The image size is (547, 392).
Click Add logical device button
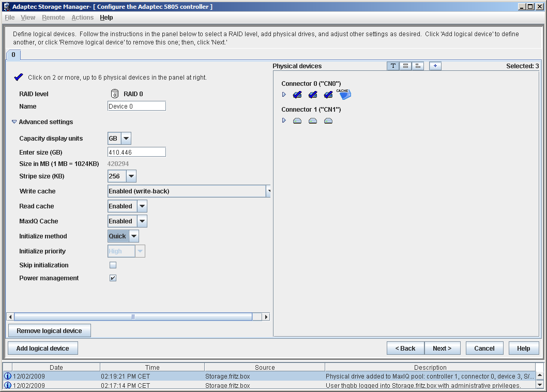coord(42,349)
